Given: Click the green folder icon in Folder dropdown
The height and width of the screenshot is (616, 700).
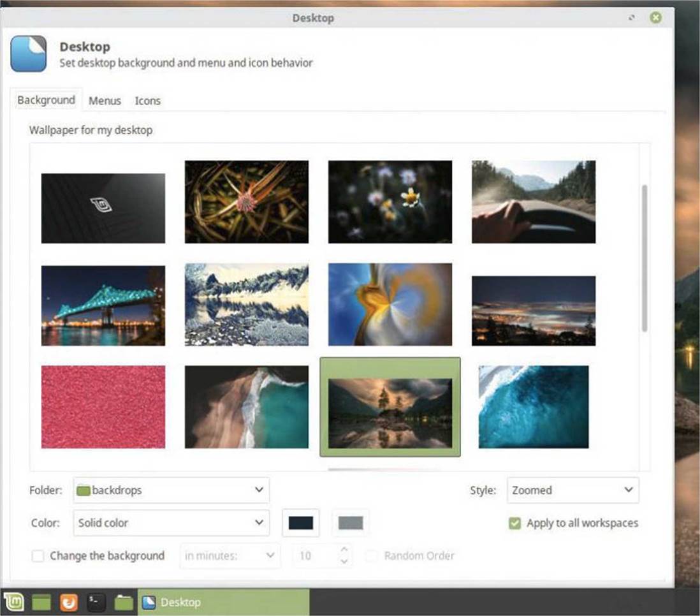Looking at the screenshot, I should tap(84, 490).
